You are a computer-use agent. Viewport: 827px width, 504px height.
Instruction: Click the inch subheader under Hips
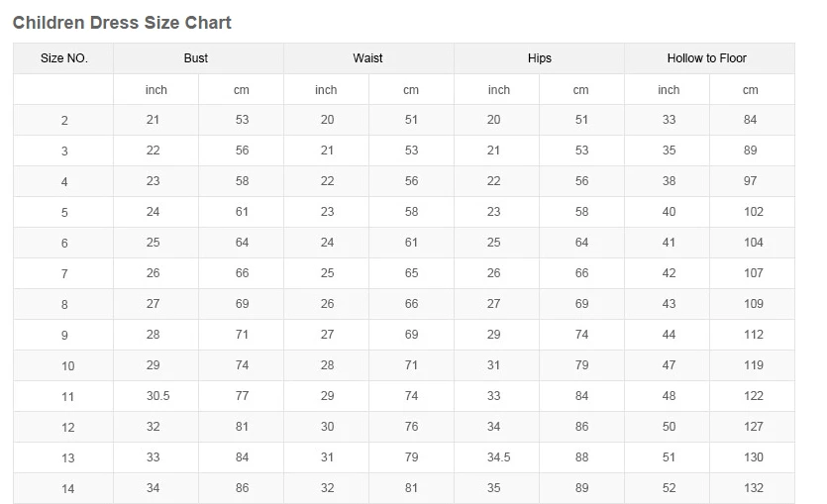[x=498, y=90]
